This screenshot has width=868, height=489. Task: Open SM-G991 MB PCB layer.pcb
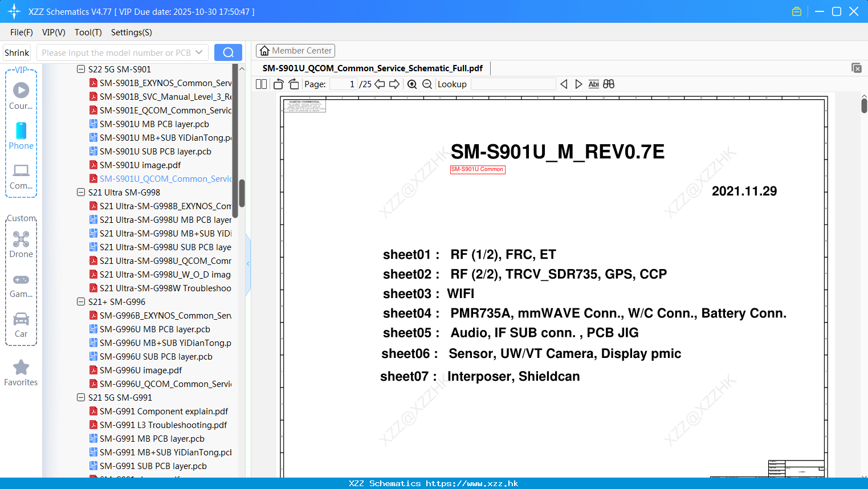[x=147, y=438]
